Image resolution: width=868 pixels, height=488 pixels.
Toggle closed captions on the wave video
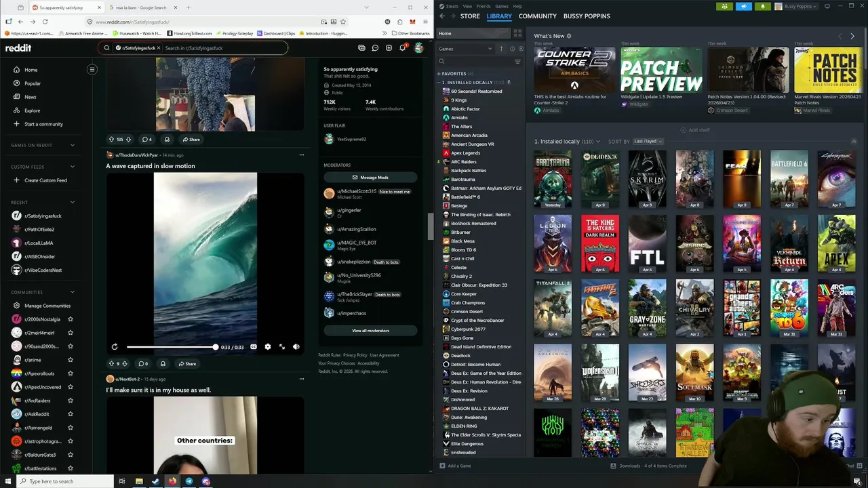(254, 347)
